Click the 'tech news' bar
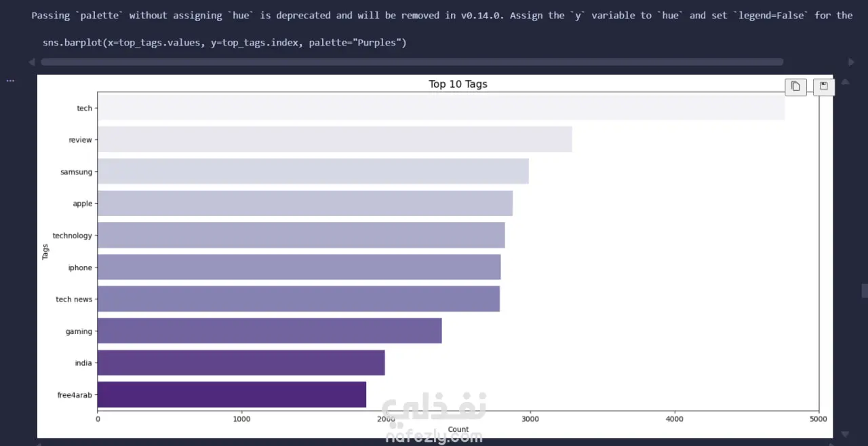 [298, 299]
